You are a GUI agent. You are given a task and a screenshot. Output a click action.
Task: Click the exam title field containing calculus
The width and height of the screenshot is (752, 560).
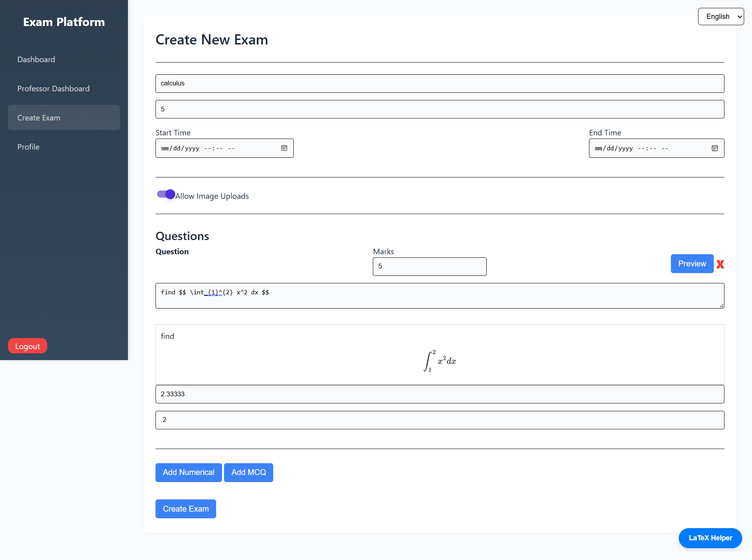click(x=439, y=83)
